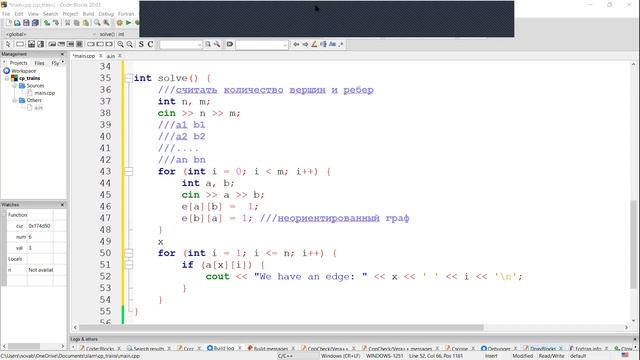Select the Search results tab
The height and width of the screenshot is (360, 640).
coord(149,349)
